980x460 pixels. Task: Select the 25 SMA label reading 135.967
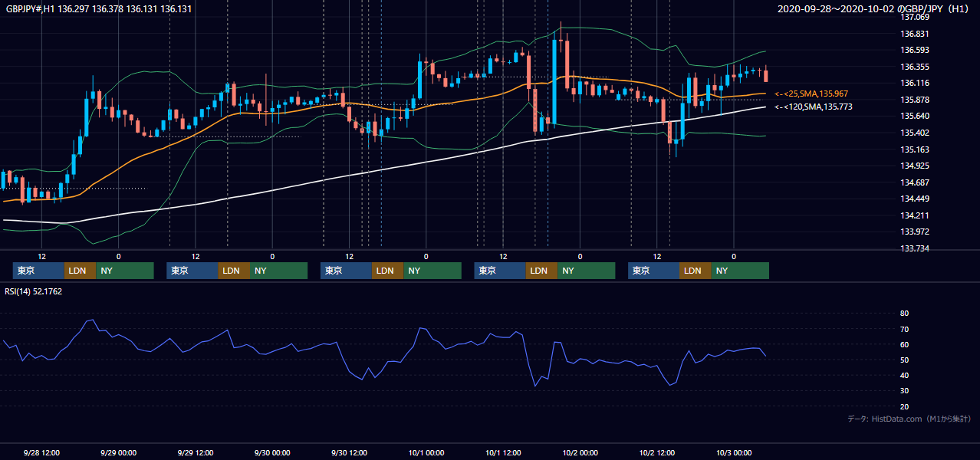coord(811,94)
